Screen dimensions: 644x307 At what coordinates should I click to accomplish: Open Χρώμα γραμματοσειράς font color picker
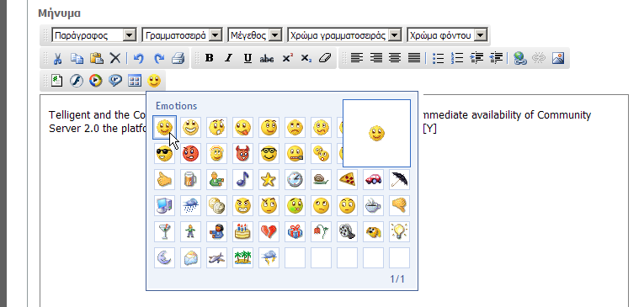click(x=344, y=35)
